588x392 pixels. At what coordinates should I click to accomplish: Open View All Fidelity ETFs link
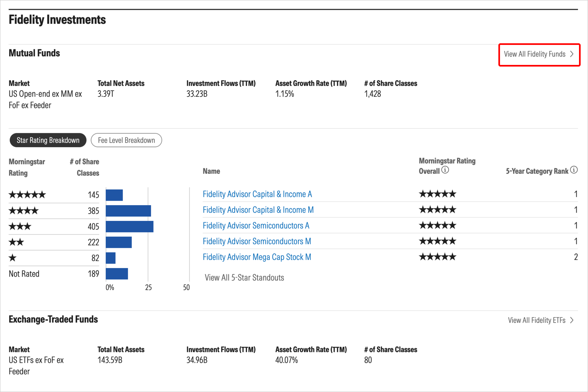[537, 320]
